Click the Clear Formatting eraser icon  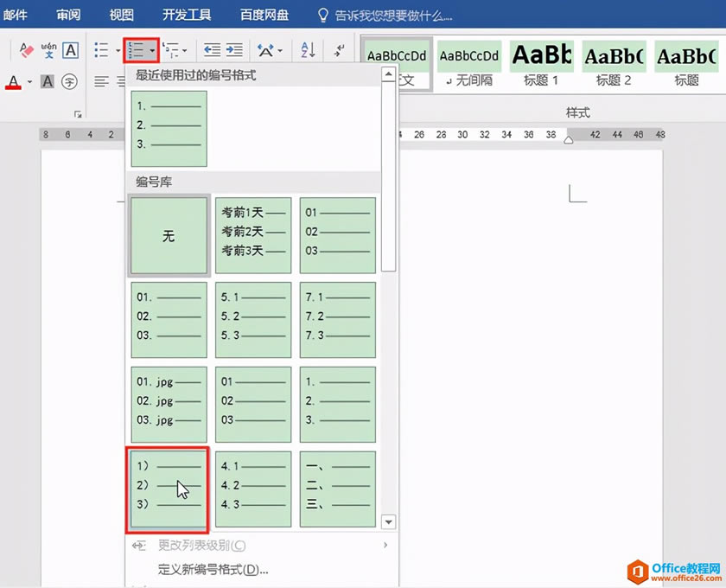coord(27,50)
